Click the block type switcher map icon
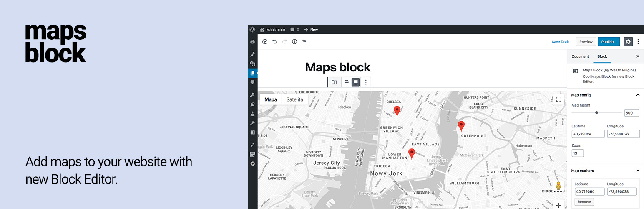 point(334,82)
